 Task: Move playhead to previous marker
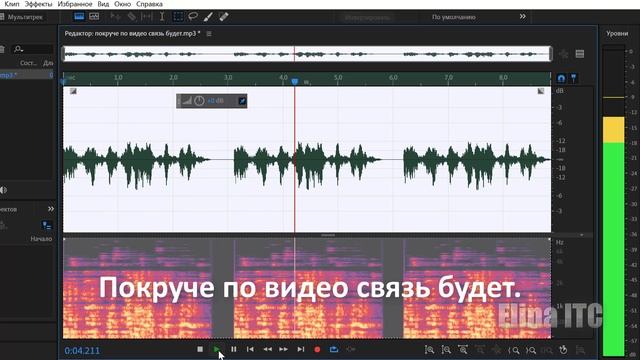pos(250,349)
